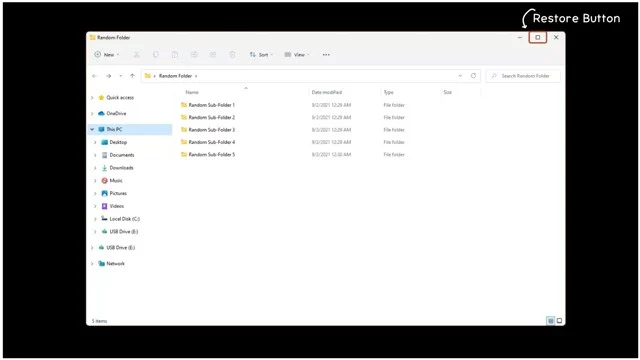Image resolution: width=640 pixels, height=360 pixels.
Task: Go up one folder level
Action: pos(132,76)
